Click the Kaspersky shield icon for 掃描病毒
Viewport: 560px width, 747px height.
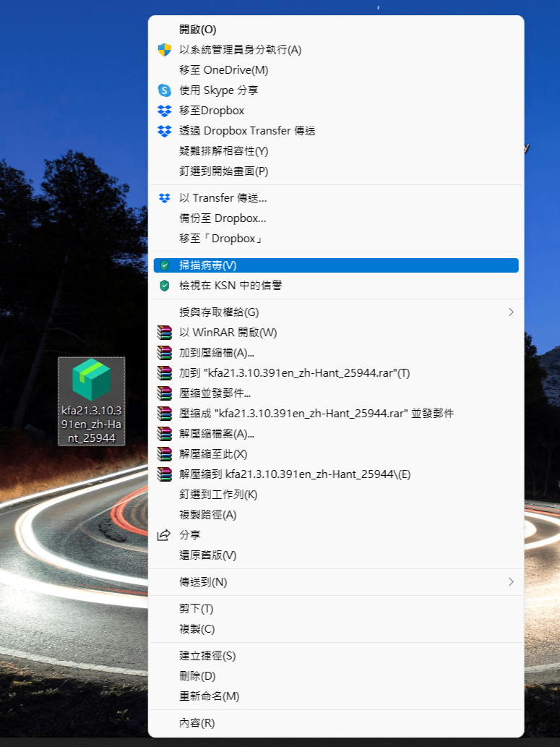[164, 265]
